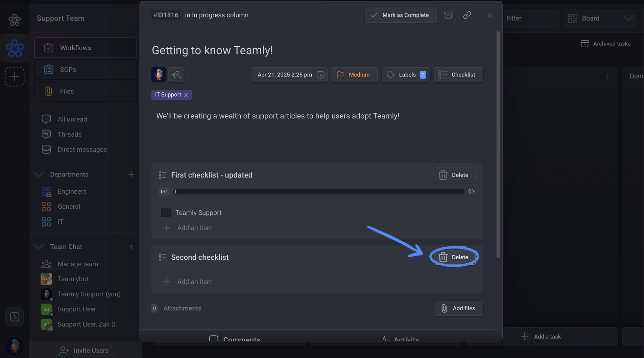The image size is (644, 358).
Task: Click the Second checklist title
Action: (x=200, y=257)
